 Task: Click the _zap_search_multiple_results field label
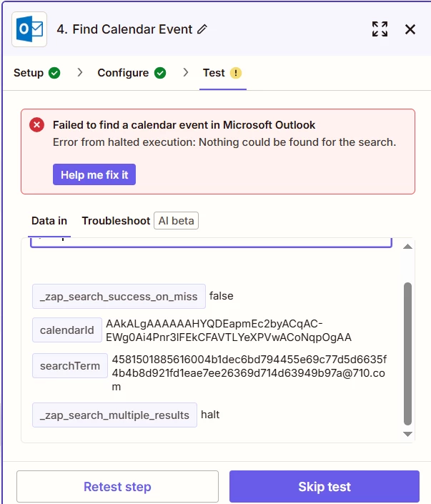pos(114,415)
